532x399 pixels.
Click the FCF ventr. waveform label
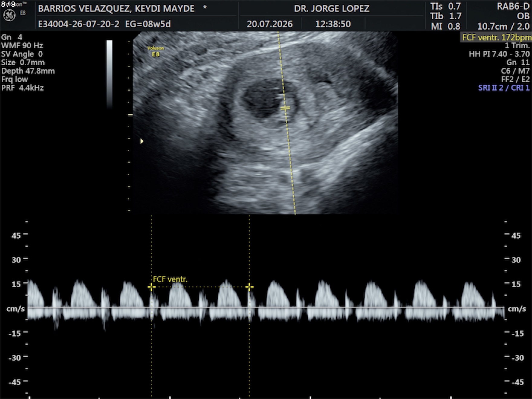(x=170, y=279)
